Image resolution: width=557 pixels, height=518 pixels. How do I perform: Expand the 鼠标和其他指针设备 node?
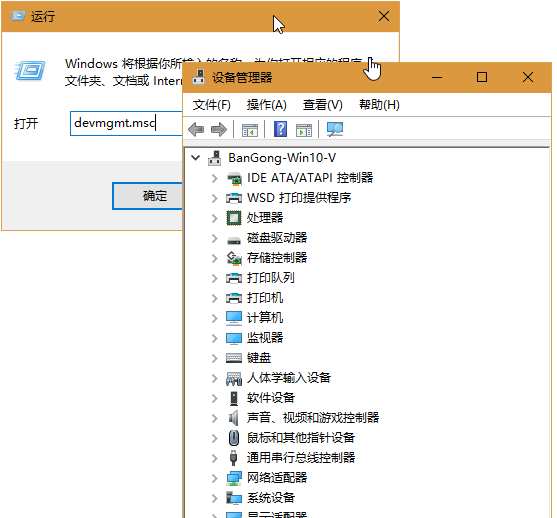215,438
